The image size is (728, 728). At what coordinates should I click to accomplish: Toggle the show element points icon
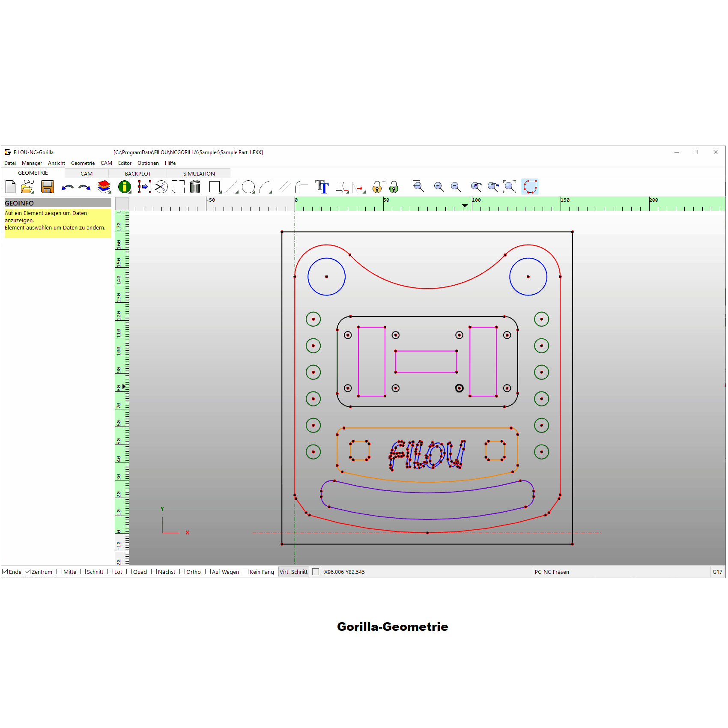pyautogui.click(x=530, y=187)
